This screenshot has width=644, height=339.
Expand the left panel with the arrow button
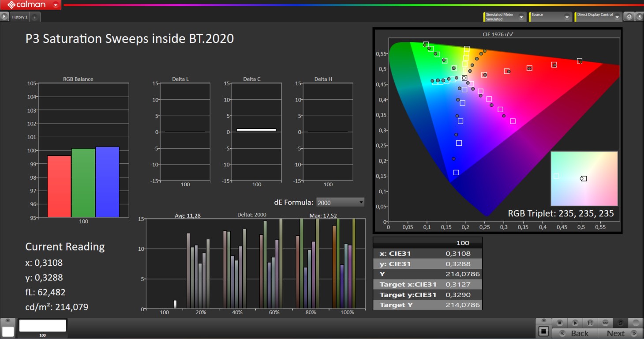[x=4, y=17]
